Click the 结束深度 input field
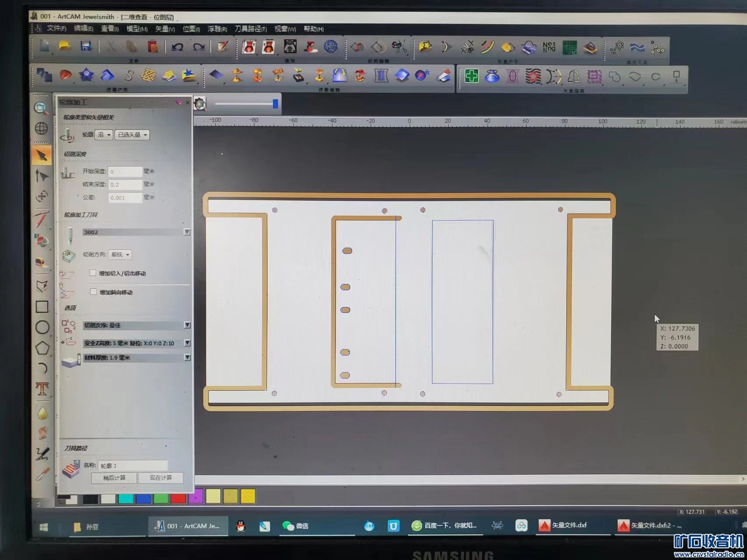 (x=125, y=185)
